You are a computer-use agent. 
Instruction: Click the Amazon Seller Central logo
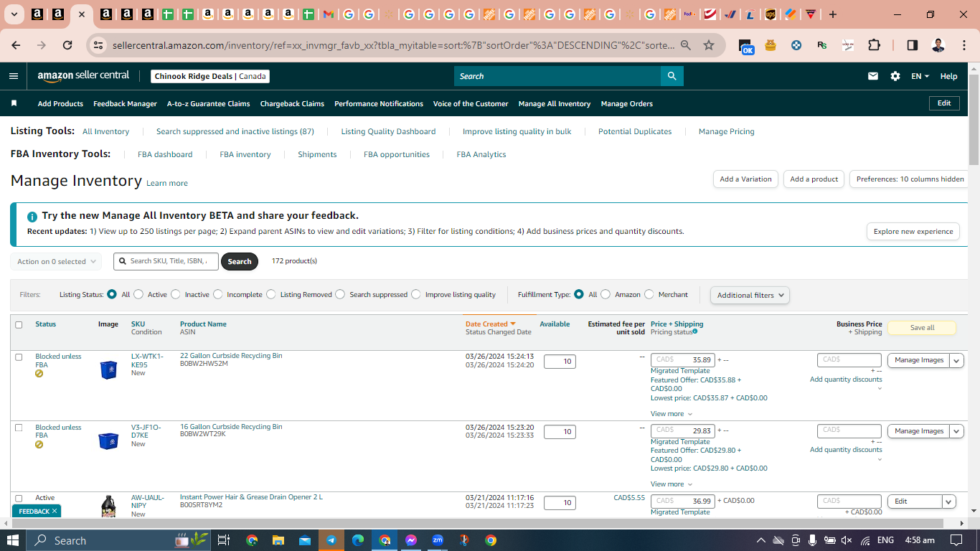[x=83, y=75]
